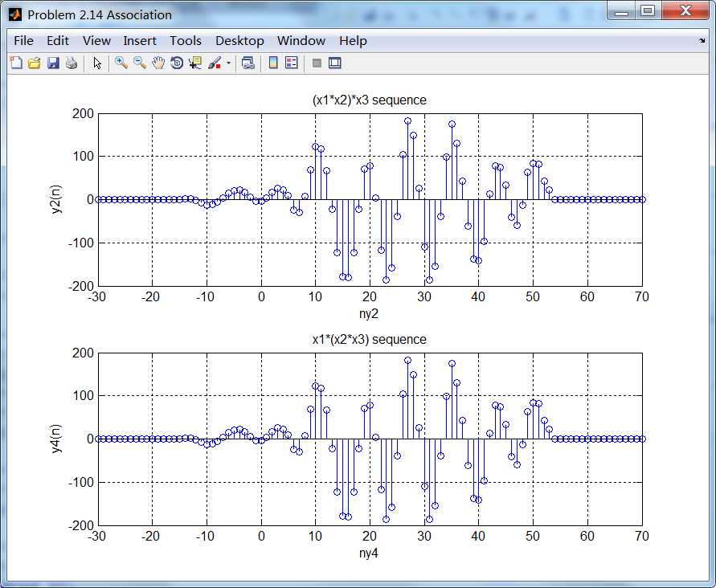Viewport: 716px width, 588px height.
Task: Select the Rotate 3D tool
Action: pos(177,63)
